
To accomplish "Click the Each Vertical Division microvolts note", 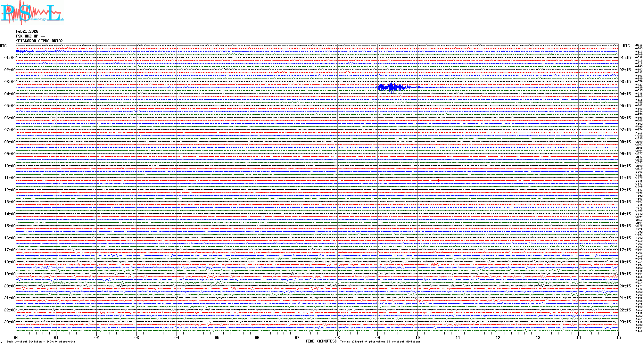I will point(41,342).
